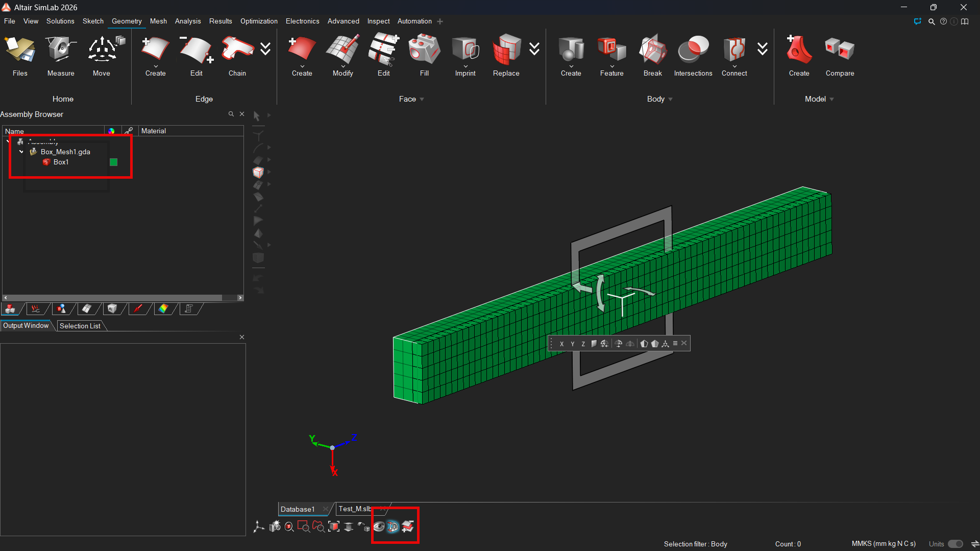Open the Body Feature tool

click(611, 56)
